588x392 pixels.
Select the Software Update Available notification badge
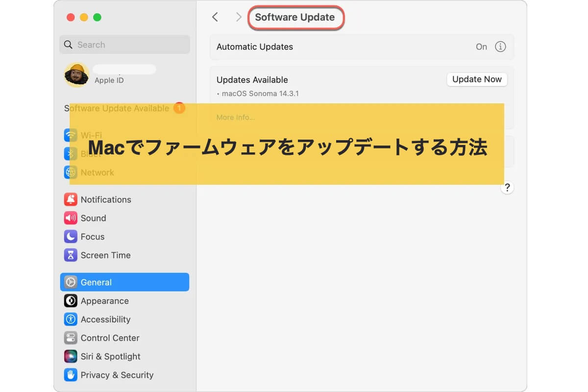(179, 108)
